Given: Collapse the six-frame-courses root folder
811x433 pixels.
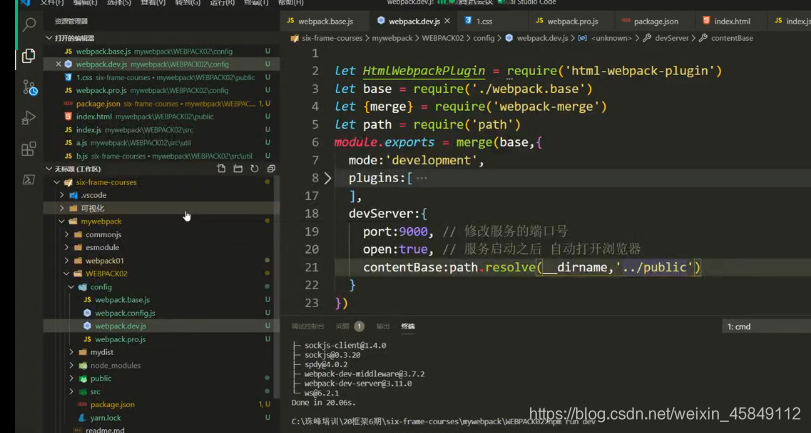Looking at the screenshot, I should 57,182.
